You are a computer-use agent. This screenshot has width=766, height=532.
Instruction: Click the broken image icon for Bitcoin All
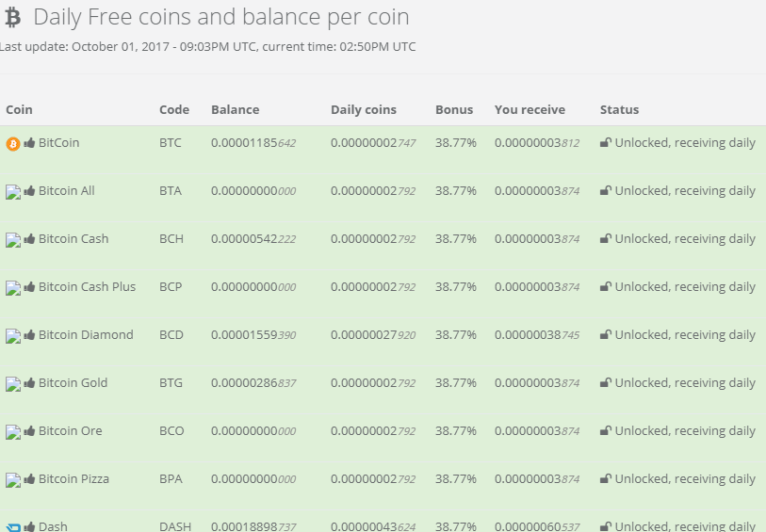coord(13,192)
